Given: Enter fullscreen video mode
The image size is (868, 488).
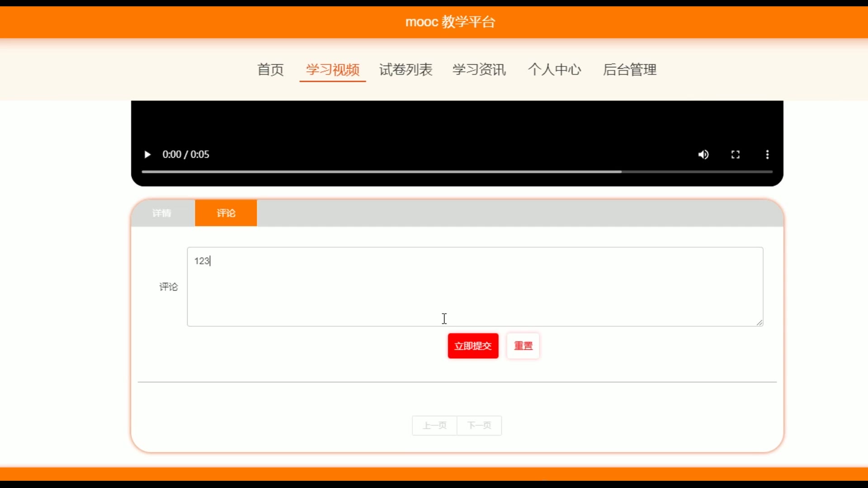Looking at the screenshot, I should tap(736, 155).
